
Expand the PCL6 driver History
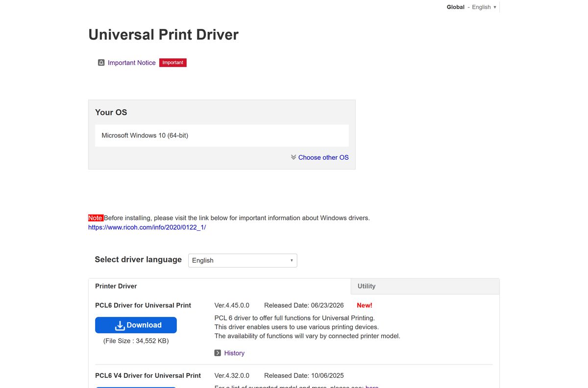click(234, 353)
